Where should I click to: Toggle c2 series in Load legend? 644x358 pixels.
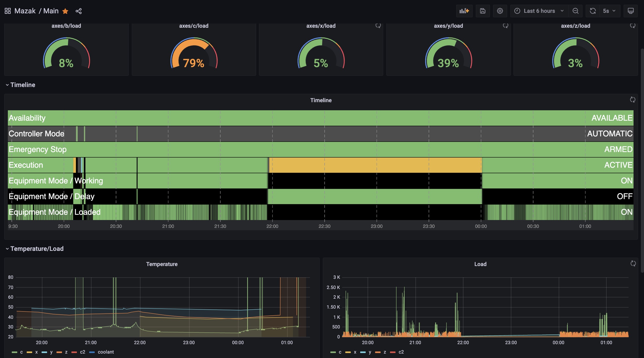401,352
